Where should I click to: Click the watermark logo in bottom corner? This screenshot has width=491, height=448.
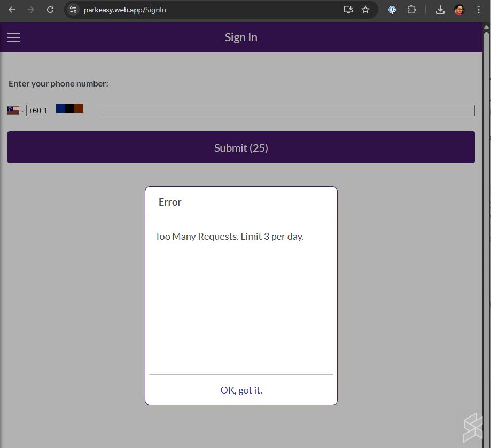473,427
